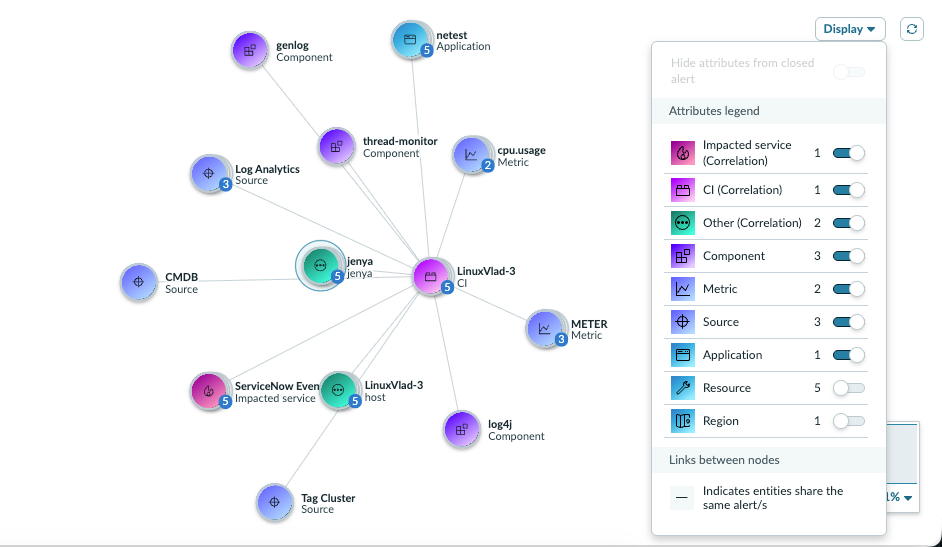Hide Component attributes with its toggle
This screenshot has width=942, height=547.
pyautogui.click(x=849, y=256)
